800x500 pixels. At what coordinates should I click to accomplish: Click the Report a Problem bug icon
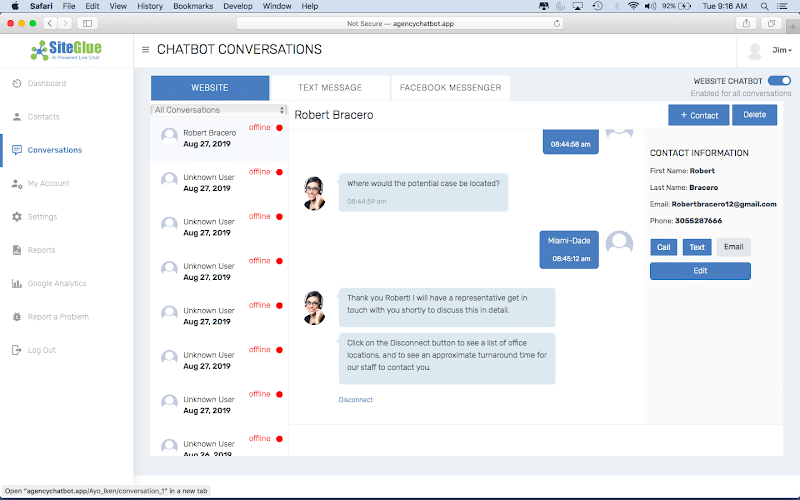[17, 317]
